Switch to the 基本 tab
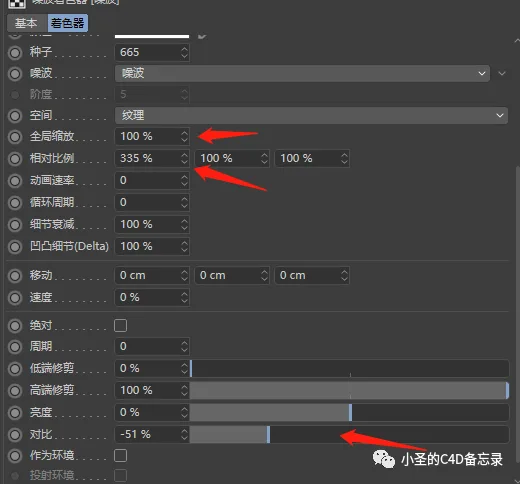The image size is (520, 484). pos(26,23)
